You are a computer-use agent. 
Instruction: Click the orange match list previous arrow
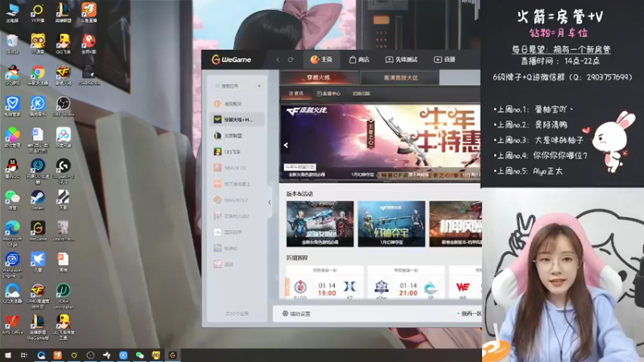tap(287, 286)
